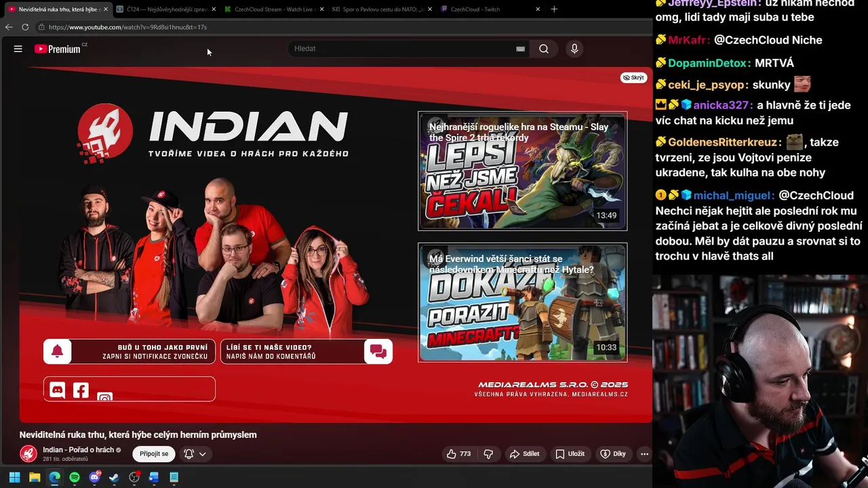Expand the notification bell dropdown chevron

202,454
